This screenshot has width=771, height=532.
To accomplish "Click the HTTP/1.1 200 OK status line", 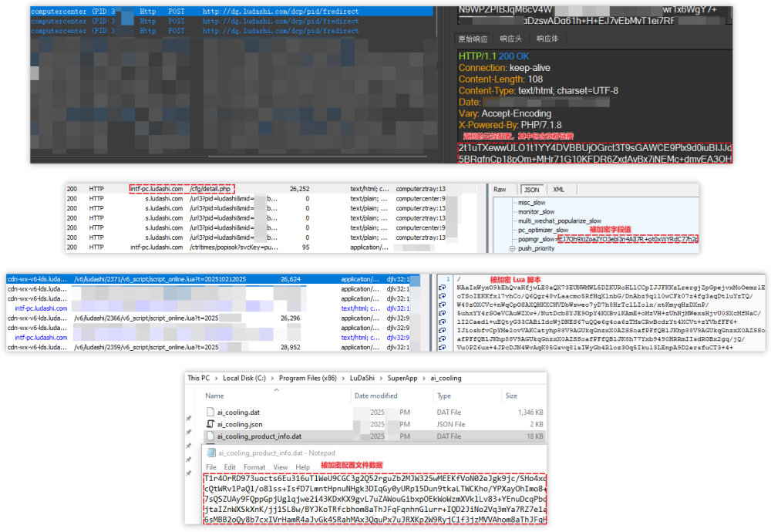I will [x=493, y=56].
